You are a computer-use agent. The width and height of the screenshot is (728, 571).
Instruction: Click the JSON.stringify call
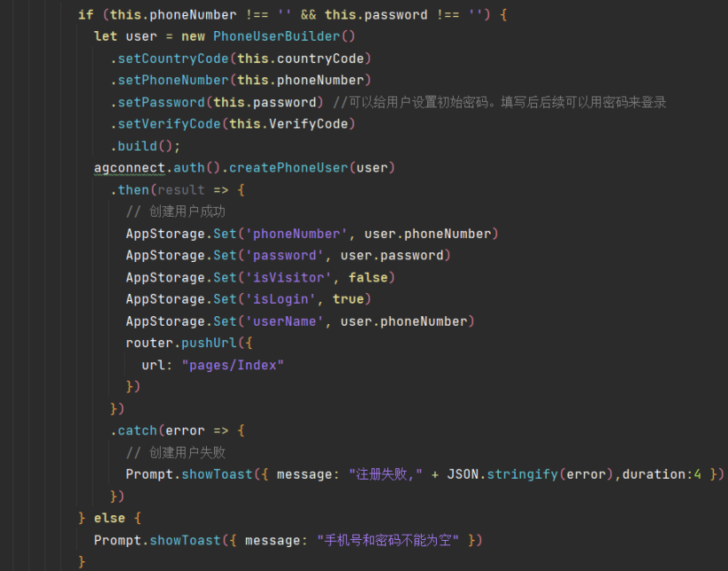click(x=502, y=474)
